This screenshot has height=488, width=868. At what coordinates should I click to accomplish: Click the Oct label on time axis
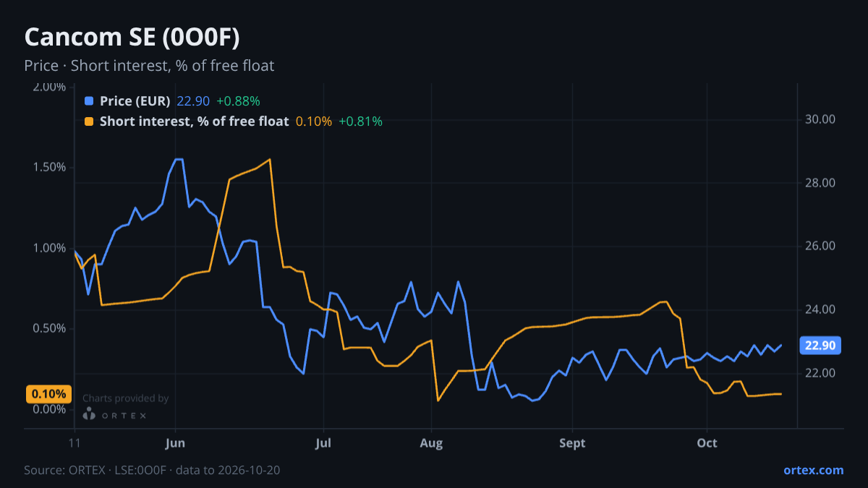(x=707, y=443)
